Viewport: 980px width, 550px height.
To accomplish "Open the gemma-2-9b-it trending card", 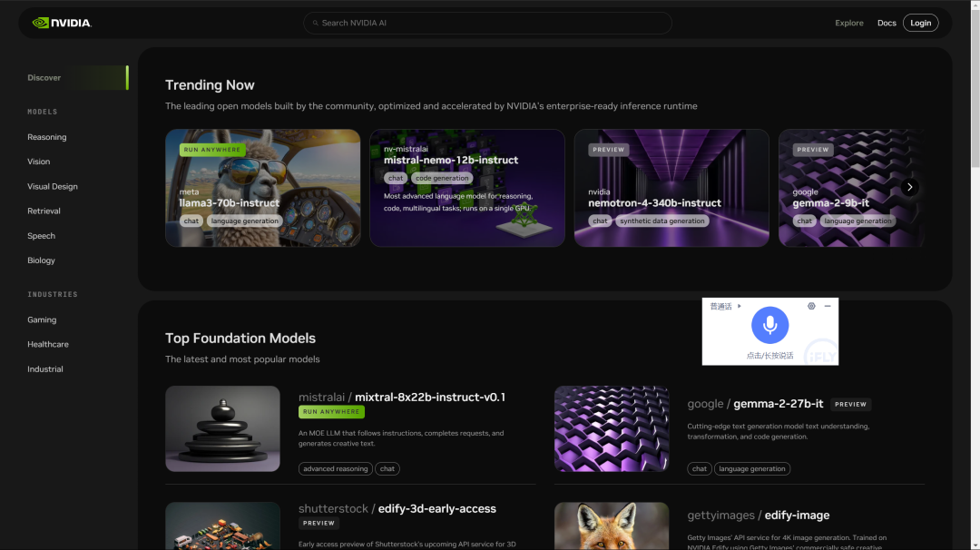I will coord(851,188).
